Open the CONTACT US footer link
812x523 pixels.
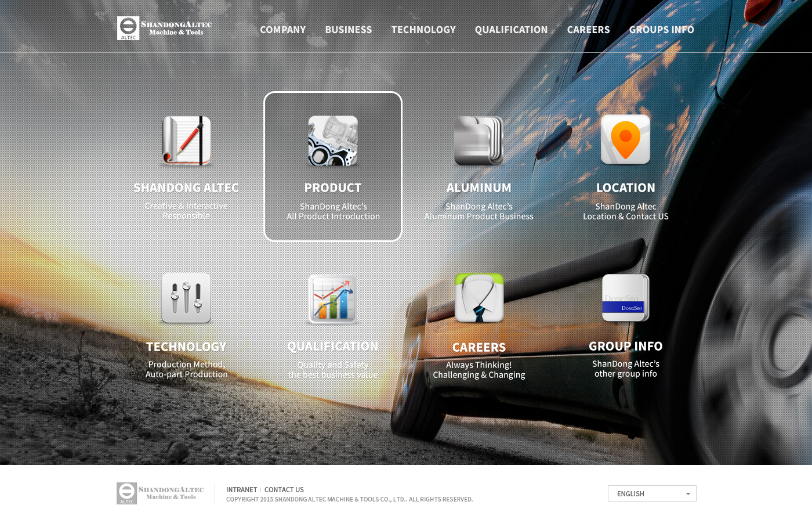coord(284,490)
